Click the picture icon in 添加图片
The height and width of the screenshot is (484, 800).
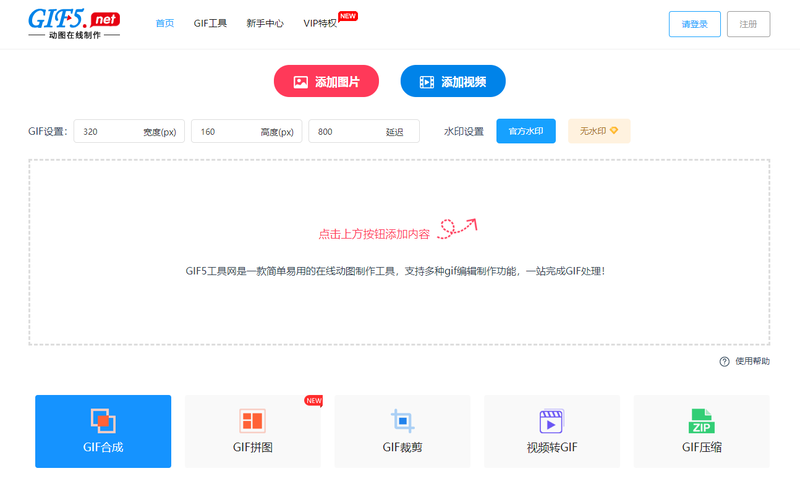point(301,82)
